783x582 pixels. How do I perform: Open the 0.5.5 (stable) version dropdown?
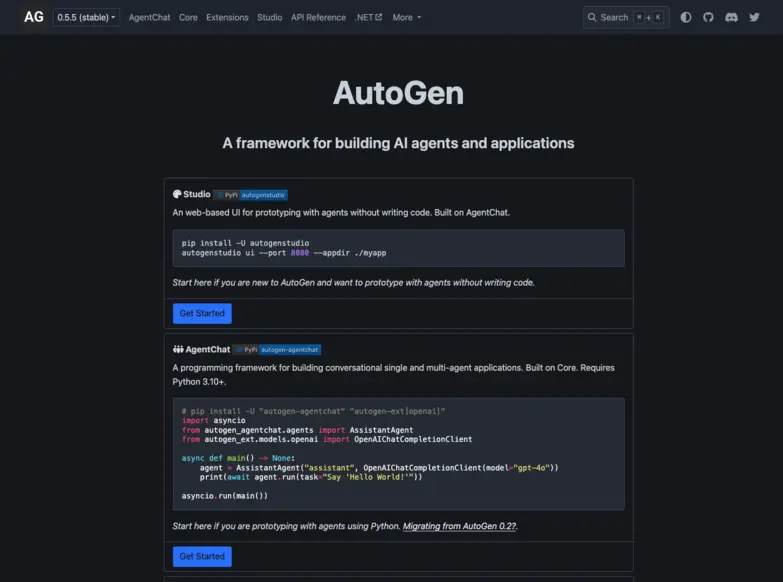pos(86,17)
